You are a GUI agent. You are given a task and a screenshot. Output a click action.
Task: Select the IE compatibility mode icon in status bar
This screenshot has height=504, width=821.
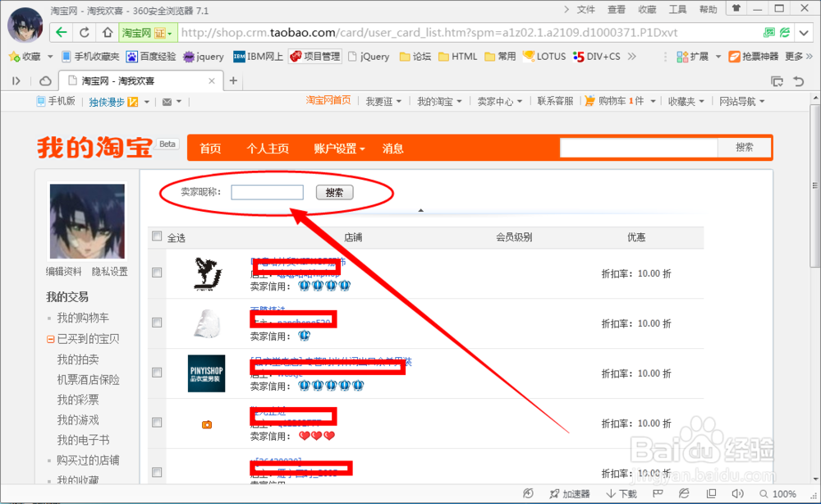[x=684, y=493]
